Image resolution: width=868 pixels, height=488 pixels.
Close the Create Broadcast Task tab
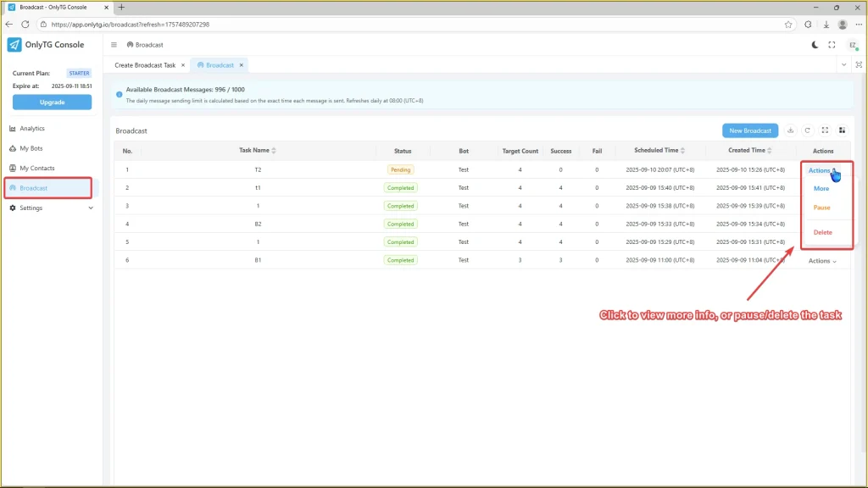(183, 65)
